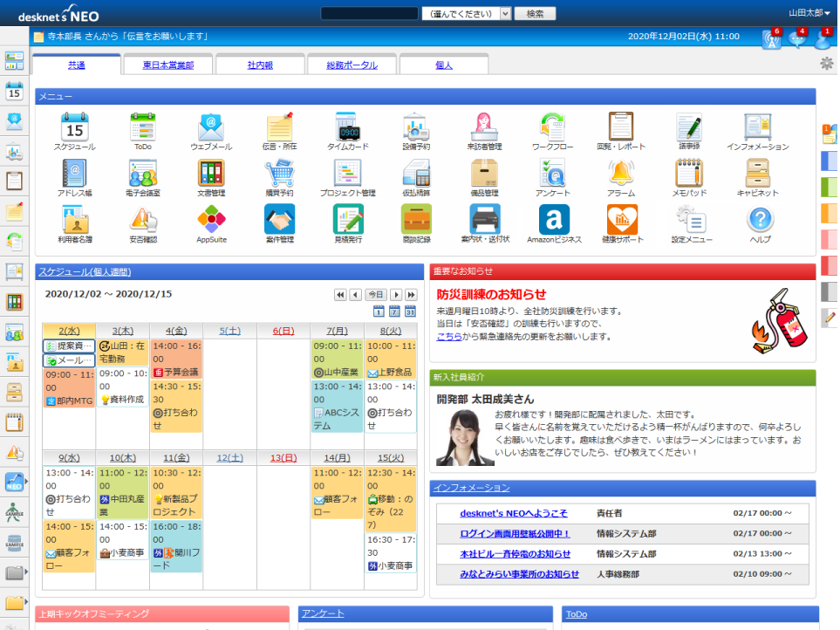Open the 安否確認 safety confirmation icon
840x630 pixels.
tap(143, 219)
